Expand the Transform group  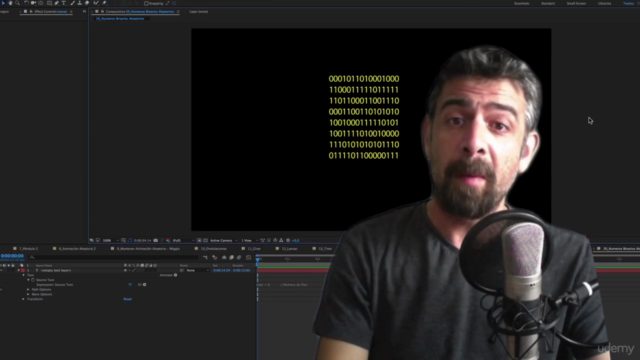(23, 299)
